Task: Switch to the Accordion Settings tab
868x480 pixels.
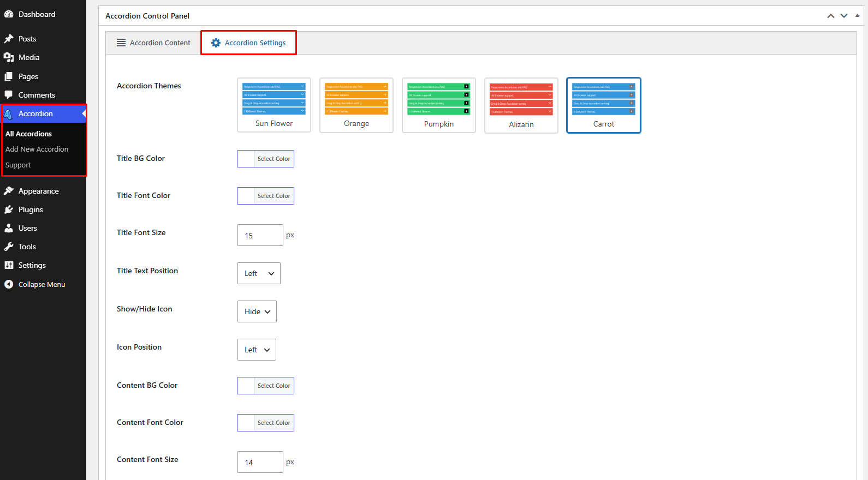Action: [x=249, y=43]
